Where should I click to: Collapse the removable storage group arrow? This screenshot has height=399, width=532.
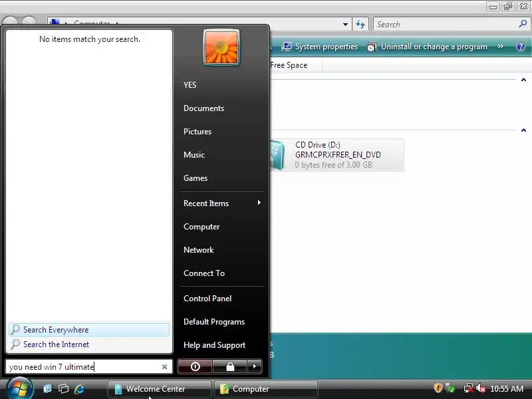point(523,130)
